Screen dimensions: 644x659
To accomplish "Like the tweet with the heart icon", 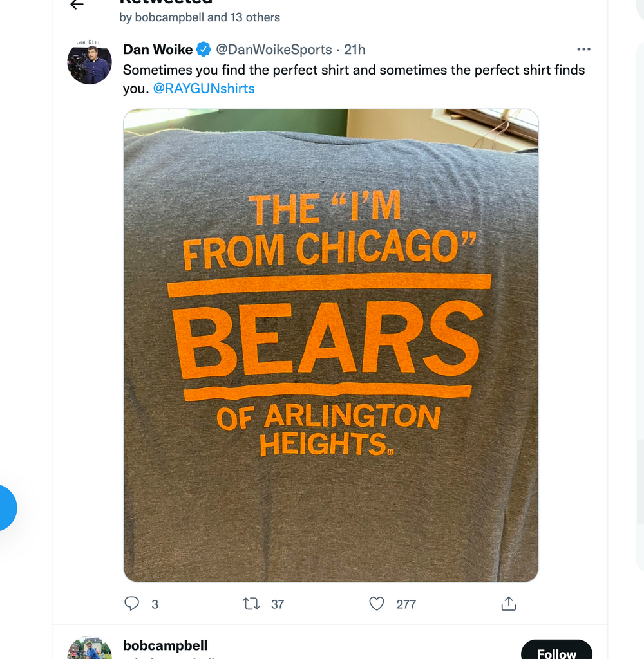I will pyautogui.click(x=377, y=604).
